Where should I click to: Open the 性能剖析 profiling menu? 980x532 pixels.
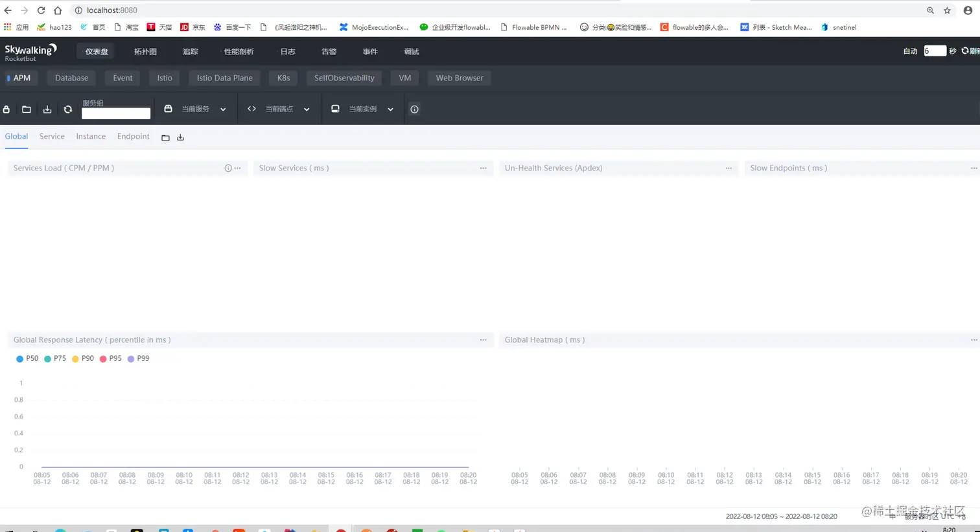239,52
